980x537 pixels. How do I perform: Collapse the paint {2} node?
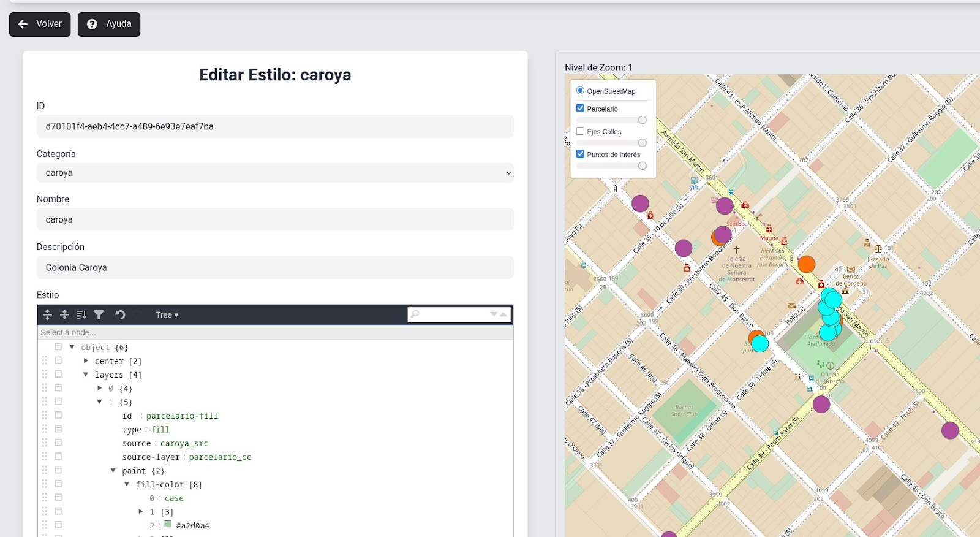tap(113, 470)
